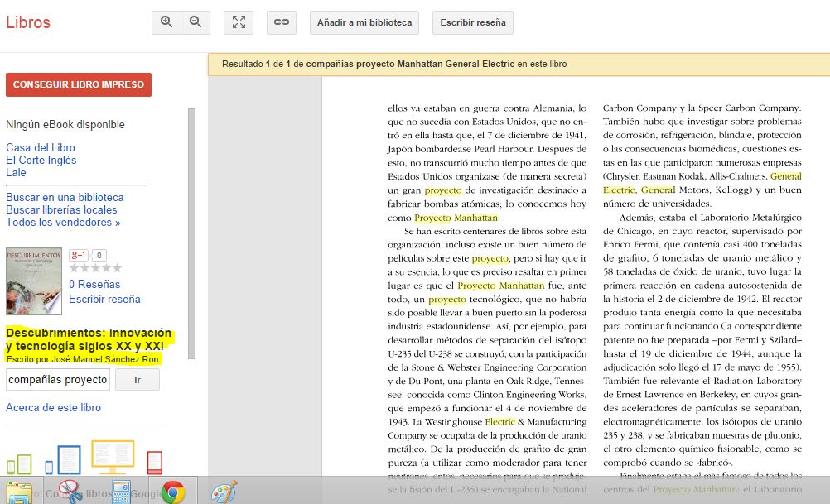The width and height of the screenshot is (830, 504).
Task: Click the zoom in magnifier icon
Action: [166, 22]
